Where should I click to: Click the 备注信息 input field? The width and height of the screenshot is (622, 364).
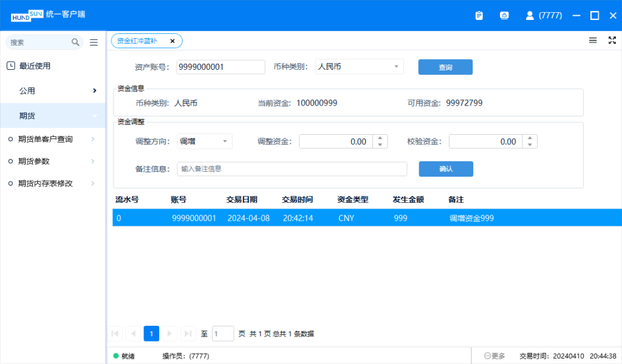click(292, 169)
